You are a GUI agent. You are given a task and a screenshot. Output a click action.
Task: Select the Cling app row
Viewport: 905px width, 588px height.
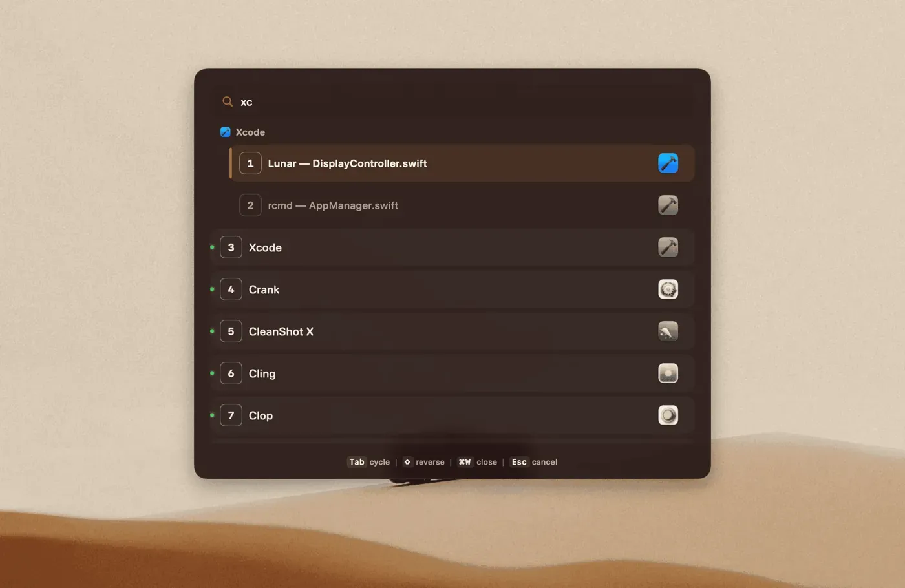452,373
